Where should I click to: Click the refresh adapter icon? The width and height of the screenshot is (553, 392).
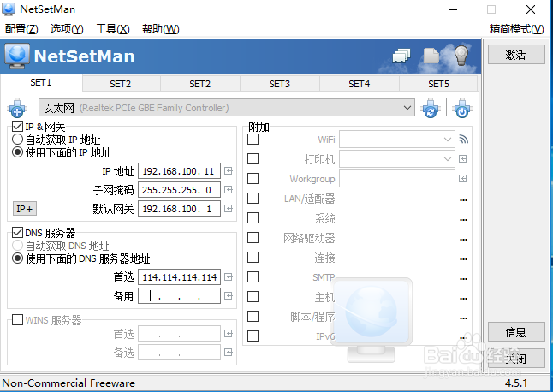(x=431, y=108)
